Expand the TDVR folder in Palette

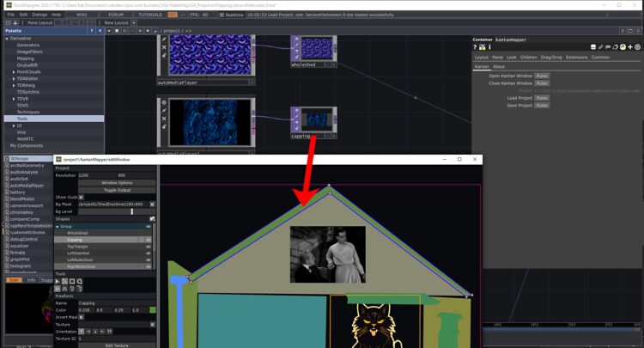tap(14, 99)
